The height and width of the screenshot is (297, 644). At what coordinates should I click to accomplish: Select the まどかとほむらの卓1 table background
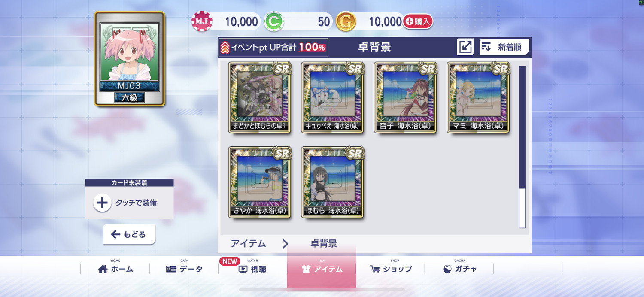tap(260, 97)
